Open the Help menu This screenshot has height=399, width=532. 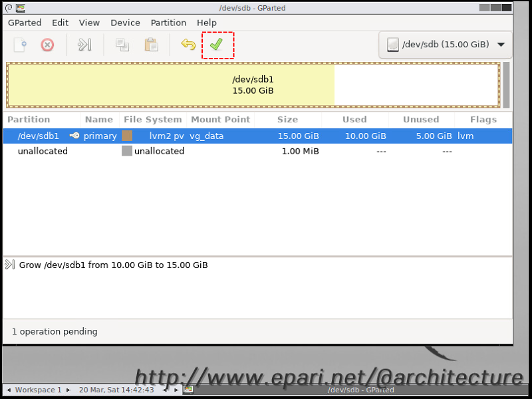point(207,23)
